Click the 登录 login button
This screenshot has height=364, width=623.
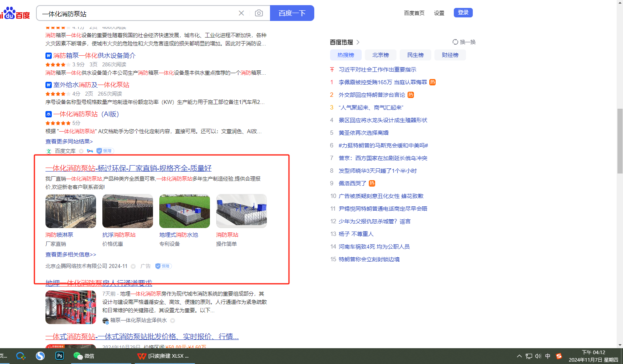click(463, 13)
